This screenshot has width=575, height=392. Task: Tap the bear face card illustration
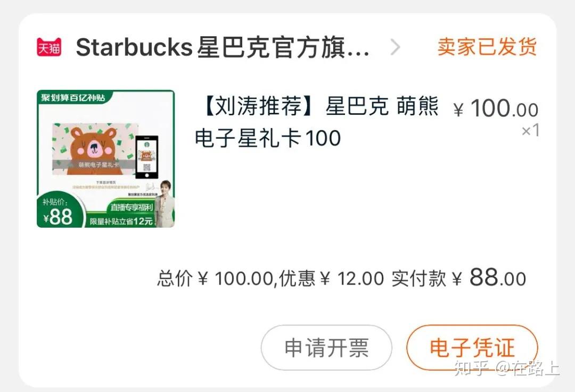(94, 149)
